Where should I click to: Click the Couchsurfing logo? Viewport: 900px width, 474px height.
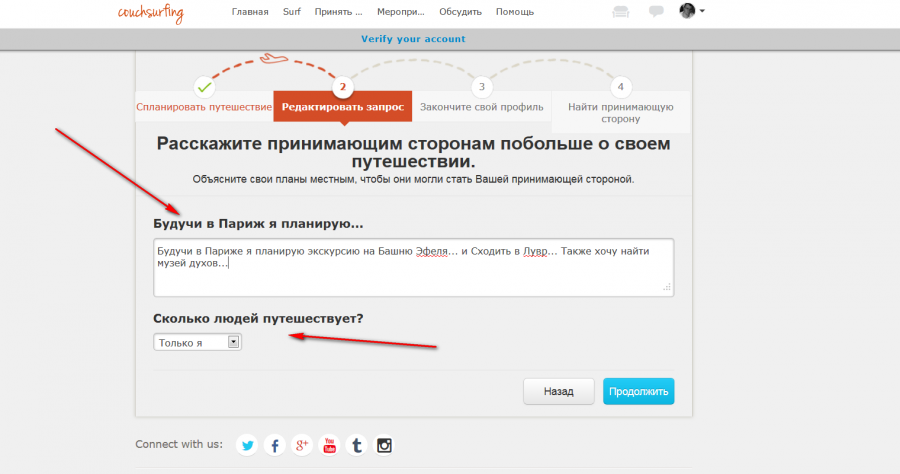(x=150, y=14)
